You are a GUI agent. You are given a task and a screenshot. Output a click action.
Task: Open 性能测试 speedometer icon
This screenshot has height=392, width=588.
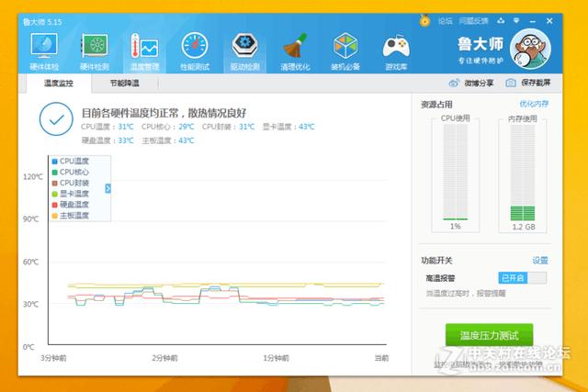(195, 46)
